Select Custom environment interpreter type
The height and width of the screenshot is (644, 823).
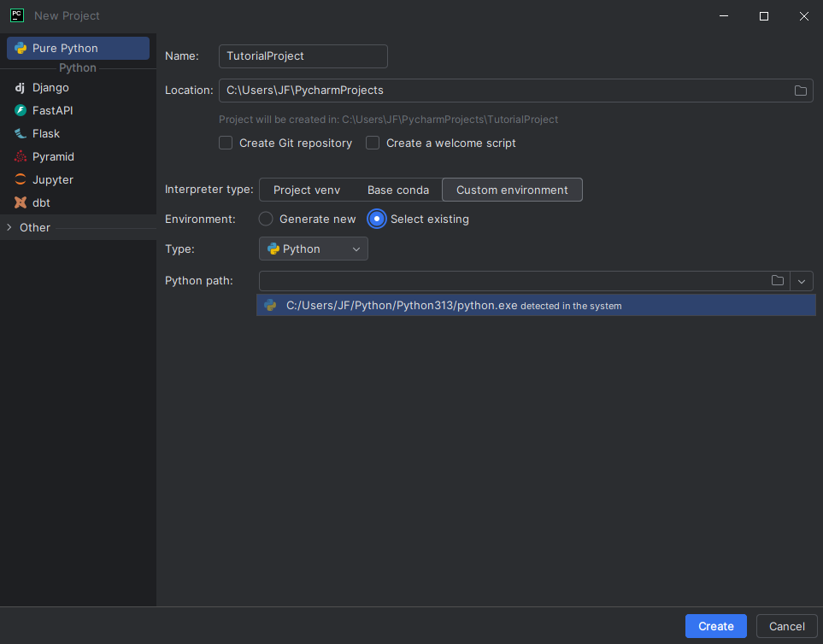coord(512,190)
